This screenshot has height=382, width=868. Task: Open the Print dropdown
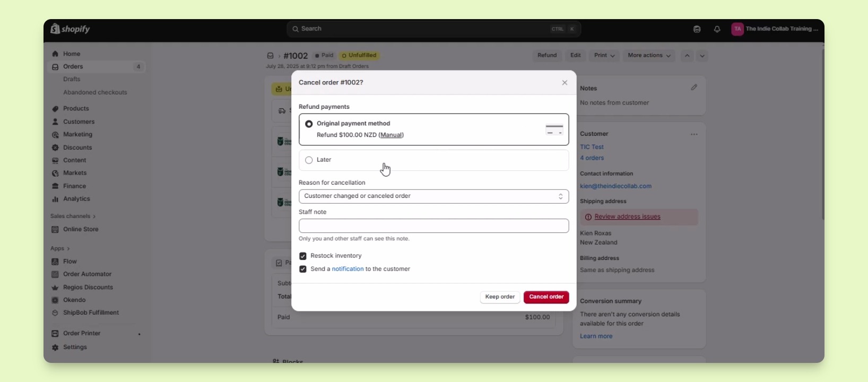click(x=604, y=56)
